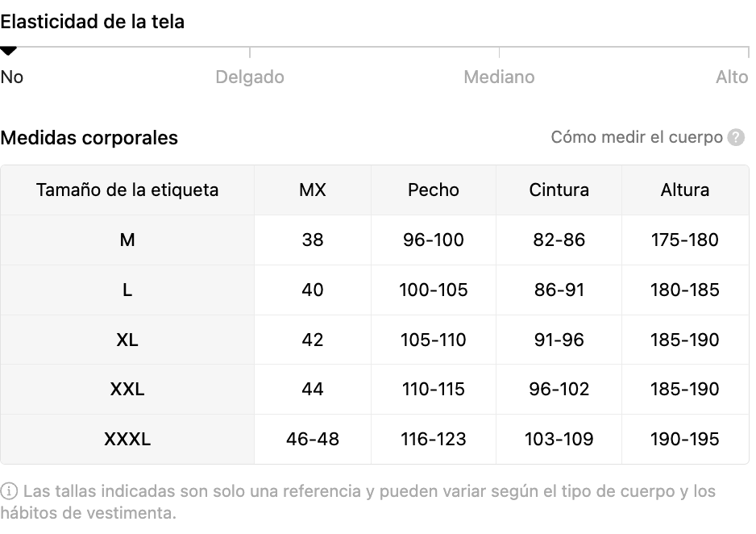Click the Cintura column header
The height and width of the screenshot is (534, 756).
point(559,190)
